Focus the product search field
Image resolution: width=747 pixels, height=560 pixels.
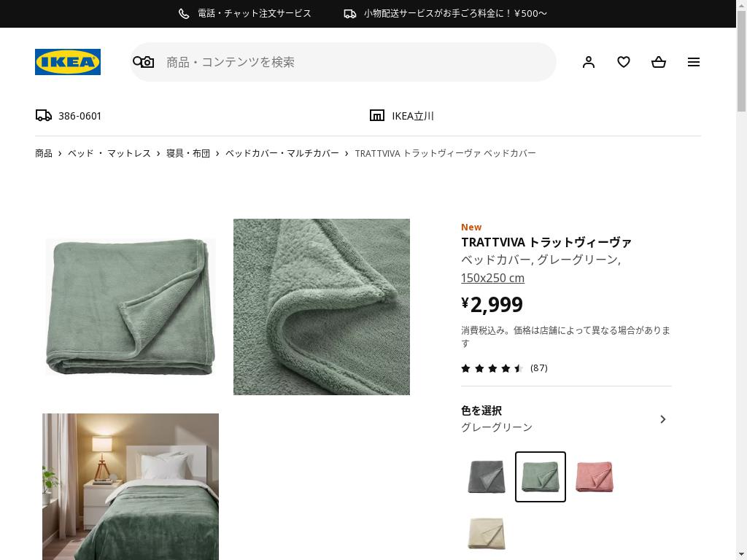[x=343, y=62]
